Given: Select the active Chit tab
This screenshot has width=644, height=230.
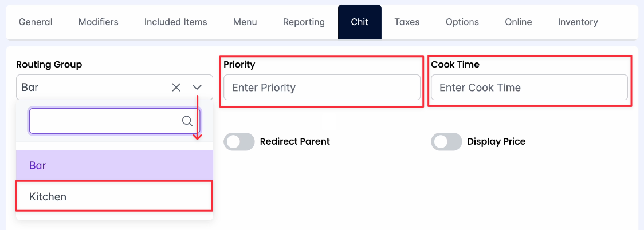Looking at the screenshot, I should [x=359, y=22].
